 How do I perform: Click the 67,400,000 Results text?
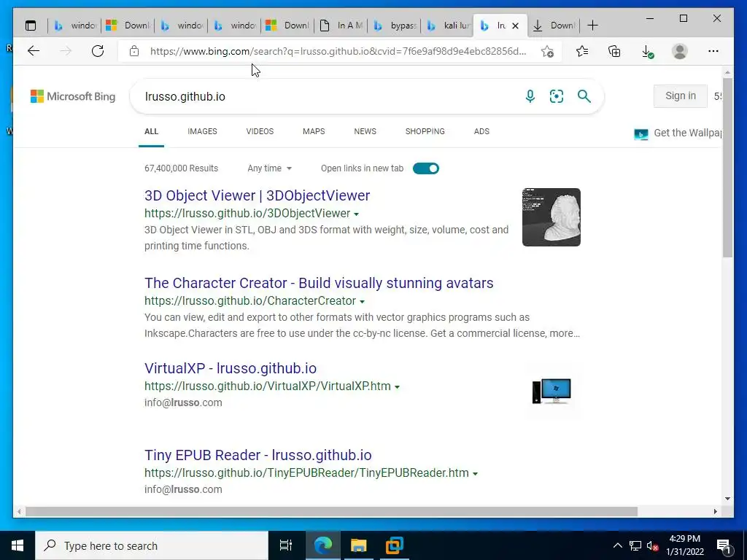coord(181,168)
